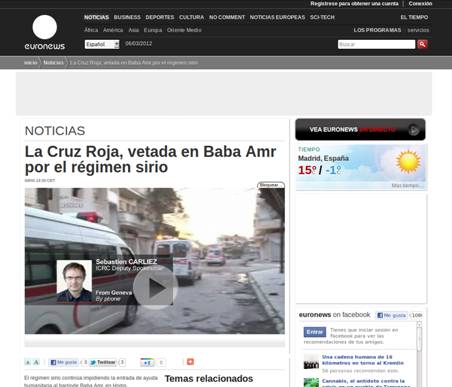Click Bloquear toggle above video

point(271,185)
